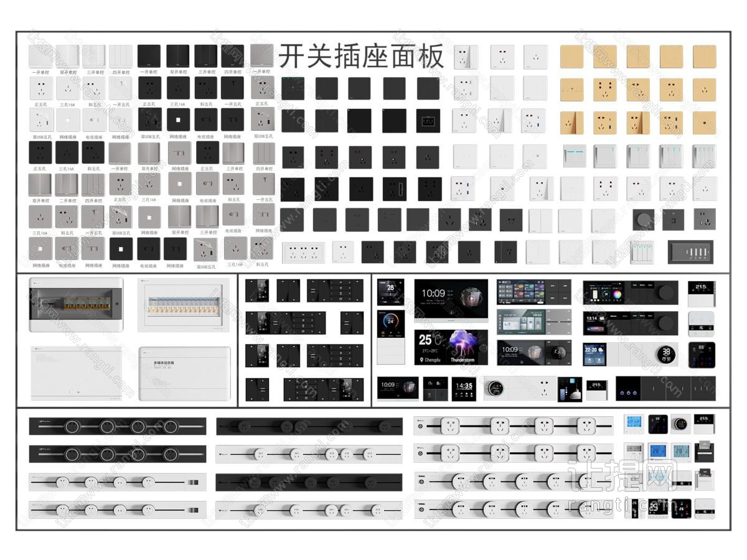Viewport: 747px width, 560px height.
Task: Select the thermostat panel showing 28
Action: pos(390,292)
